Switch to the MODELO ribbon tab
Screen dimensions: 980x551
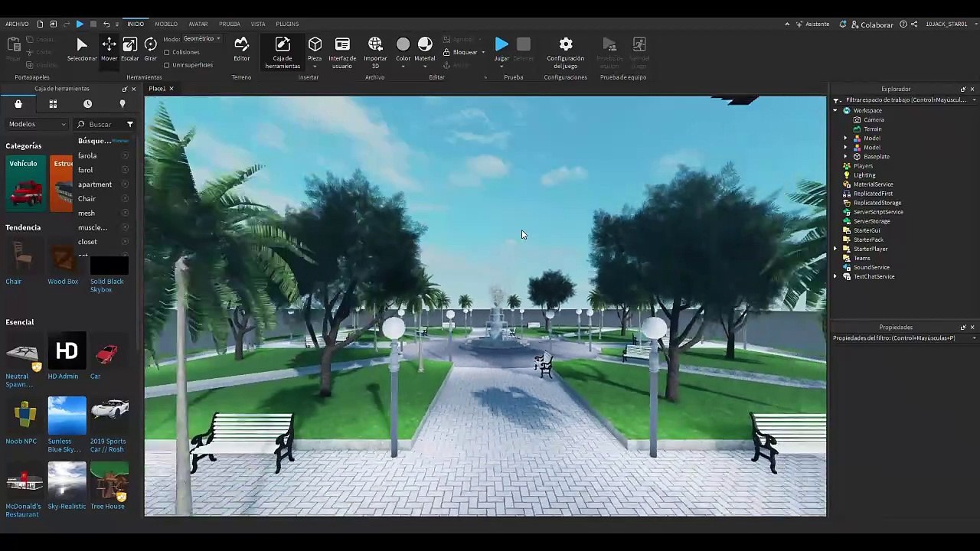(165, 24)
